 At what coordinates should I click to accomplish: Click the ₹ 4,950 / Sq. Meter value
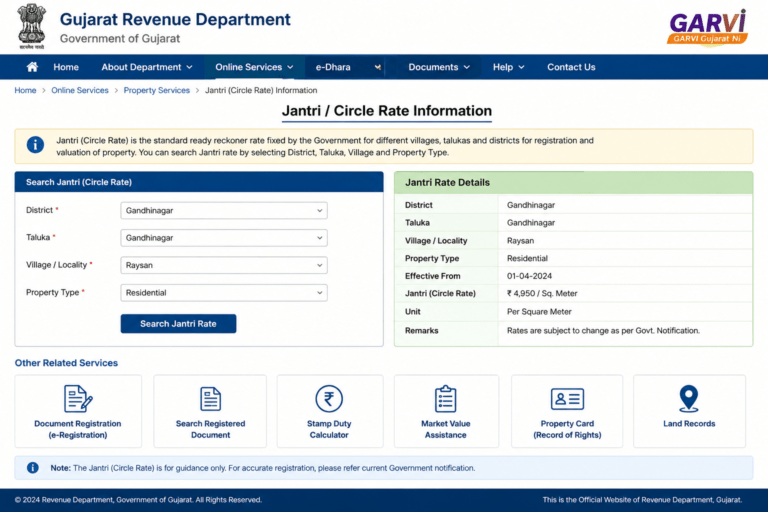(x=542, y=293)
